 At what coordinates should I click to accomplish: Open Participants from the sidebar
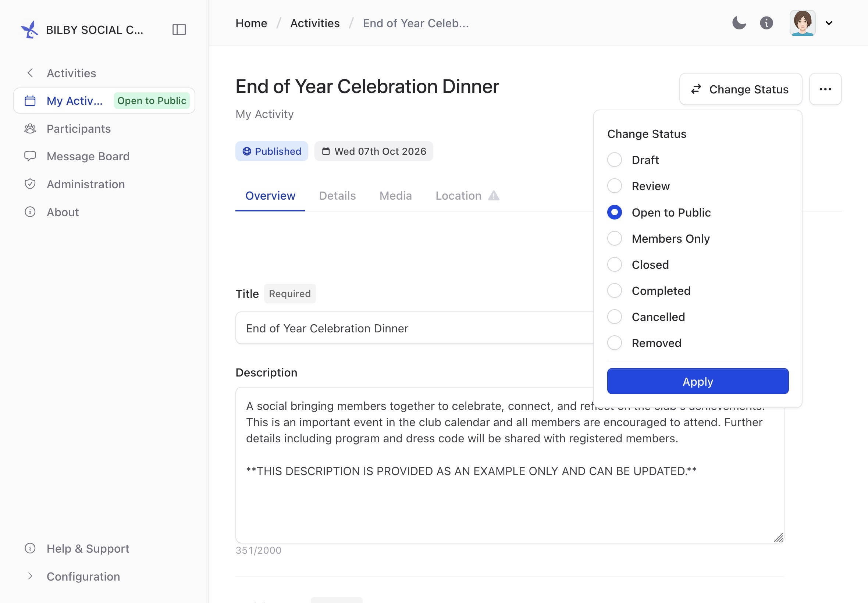tap(79, 129)
